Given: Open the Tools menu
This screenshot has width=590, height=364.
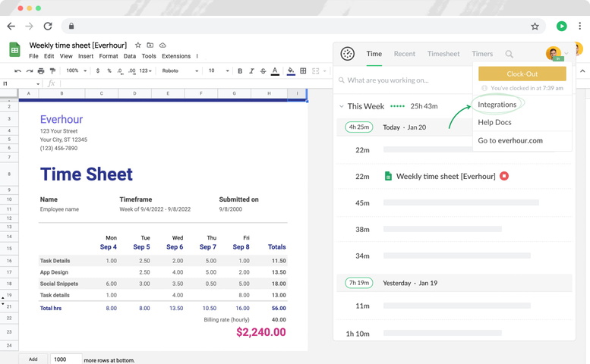Looking at the screenshot, I should click(149, 56).
